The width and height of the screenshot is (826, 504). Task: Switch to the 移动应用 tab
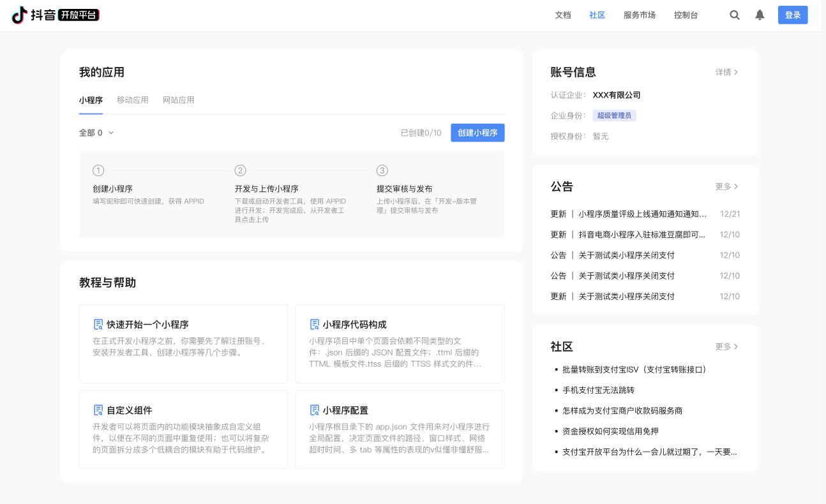(133, 100)
